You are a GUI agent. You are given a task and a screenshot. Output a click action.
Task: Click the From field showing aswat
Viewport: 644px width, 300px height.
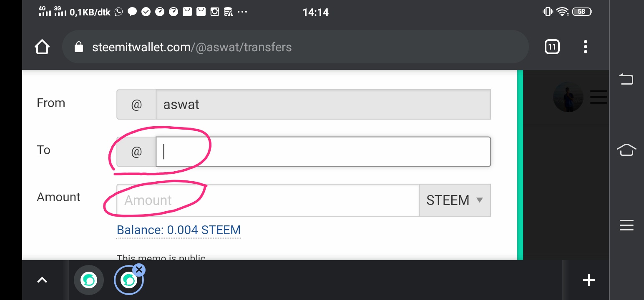point(323,105)
